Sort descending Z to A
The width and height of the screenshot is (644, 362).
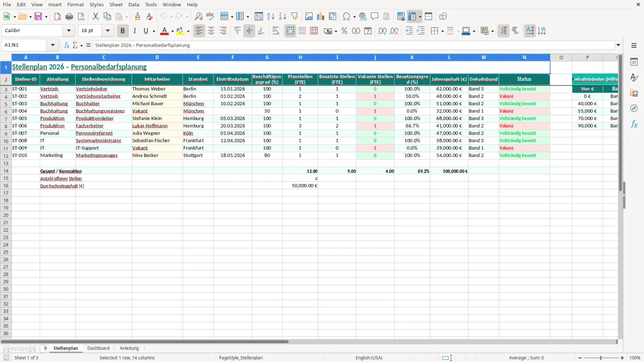283,17
